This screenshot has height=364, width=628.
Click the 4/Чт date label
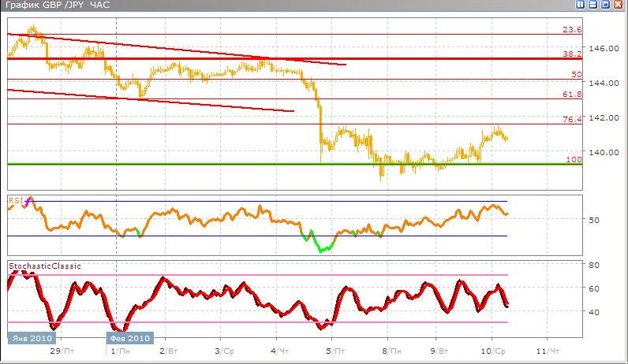279,351
